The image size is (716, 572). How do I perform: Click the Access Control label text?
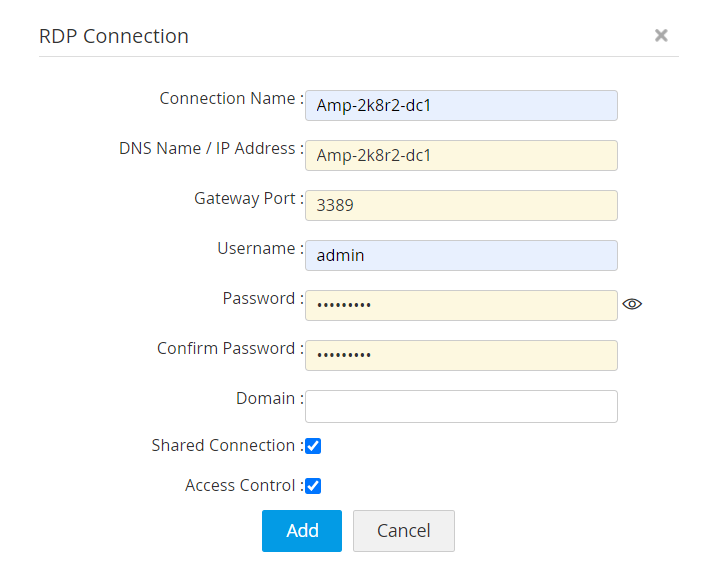click(x=240, y=486)
